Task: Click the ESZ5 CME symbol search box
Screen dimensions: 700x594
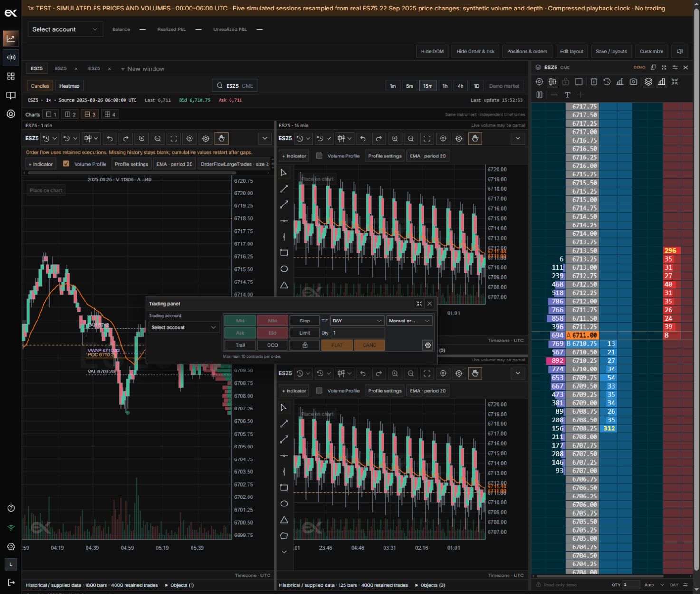Action: pyautogui.click(x=234, y=86)
